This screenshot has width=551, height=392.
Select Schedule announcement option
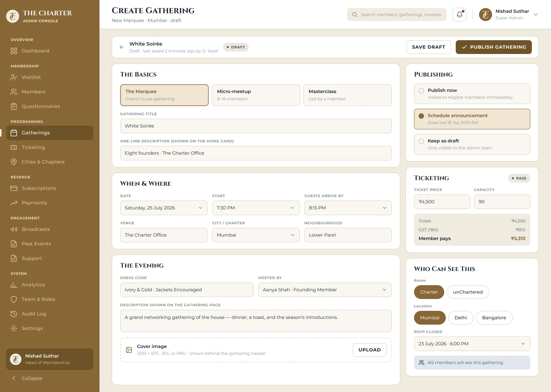coord(472,119)
